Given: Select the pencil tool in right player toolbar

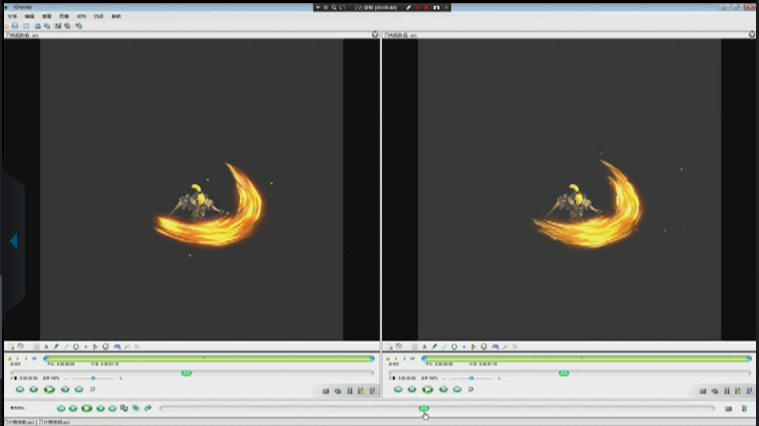Looking at the screenshot, I should click(434, 347).
